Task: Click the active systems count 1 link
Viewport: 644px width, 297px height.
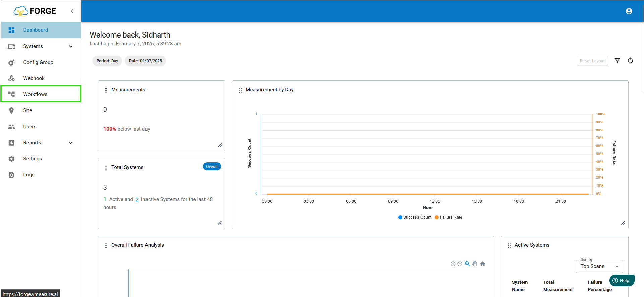Action: pyautogui.click(x=105, y=199)
